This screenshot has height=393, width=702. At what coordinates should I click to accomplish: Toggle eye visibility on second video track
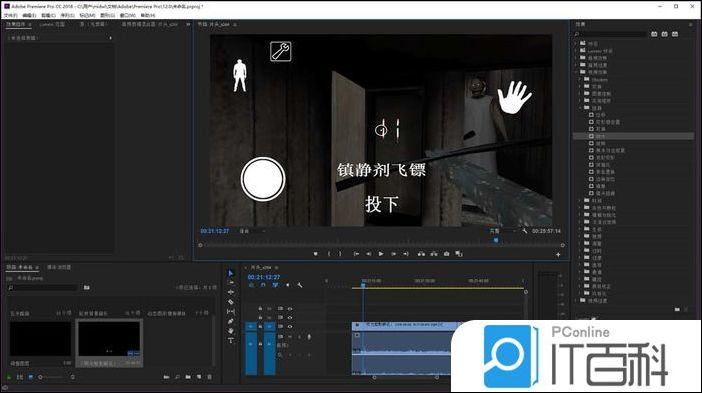tap(290, 317)
